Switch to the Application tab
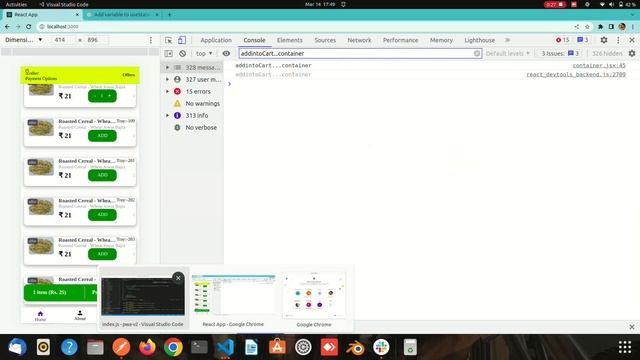Viewport: 640px width, 360px height. point(216,40)
